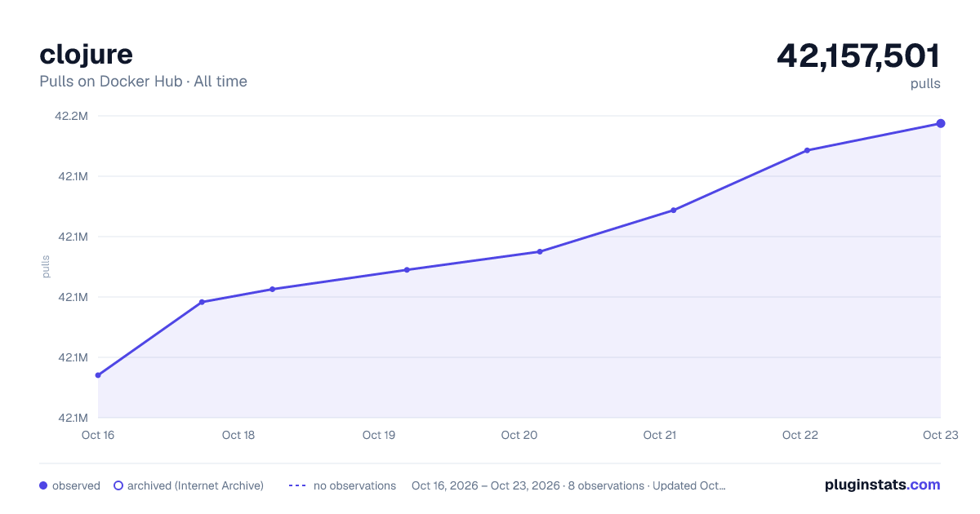980x514 pixels.
Task: Click 'archived (Internet Archive)' legend text
Action: click(195, 485)
